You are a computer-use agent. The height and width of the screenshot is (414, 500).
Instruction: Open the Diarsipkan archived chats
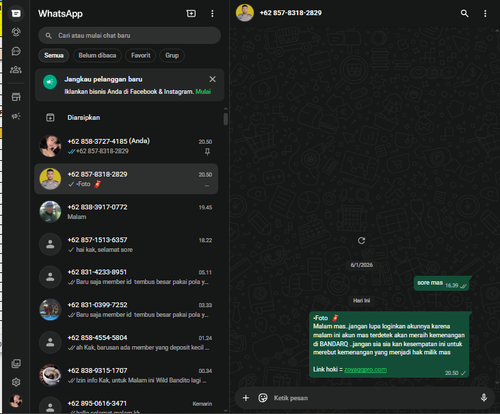pyautogui.click(x=127, y=117)
